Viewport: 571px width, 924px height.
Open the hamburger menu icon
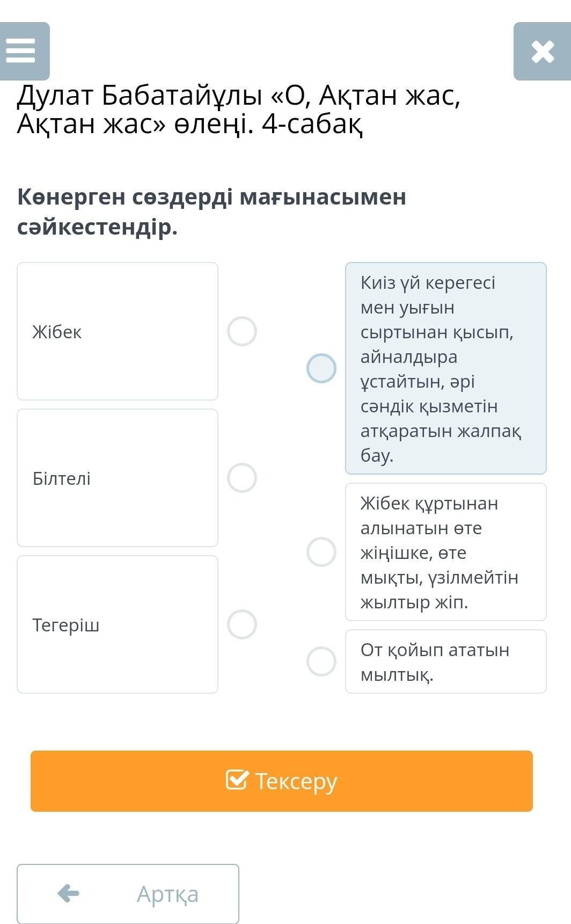point(21,52)
